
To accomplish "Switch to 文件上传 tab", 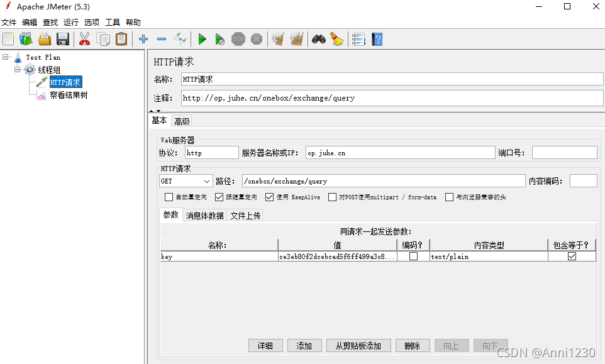I will (245, 216).
